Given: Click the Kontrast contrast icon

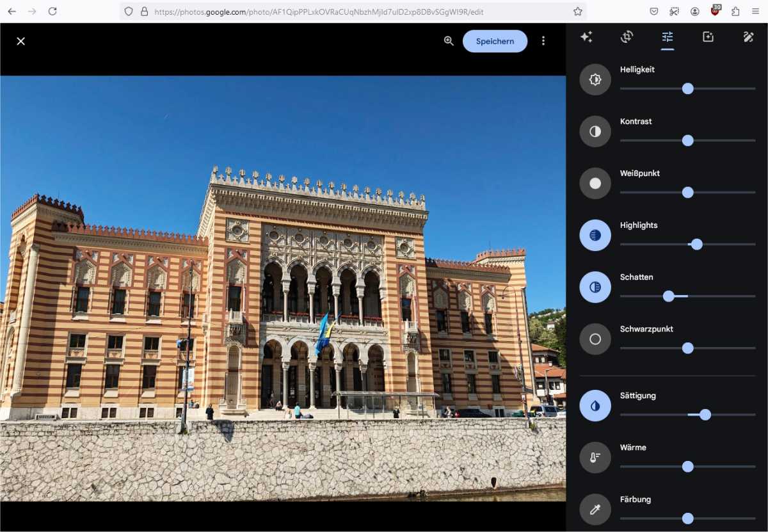Looking at the screenshot, I should 595,131.
